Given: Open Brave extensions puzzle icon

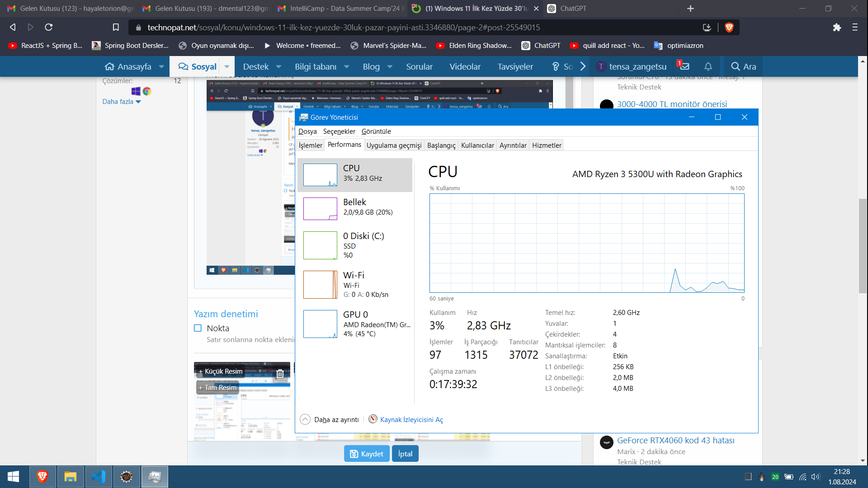Looking at the screenshot, I should [x=837, y=28].
